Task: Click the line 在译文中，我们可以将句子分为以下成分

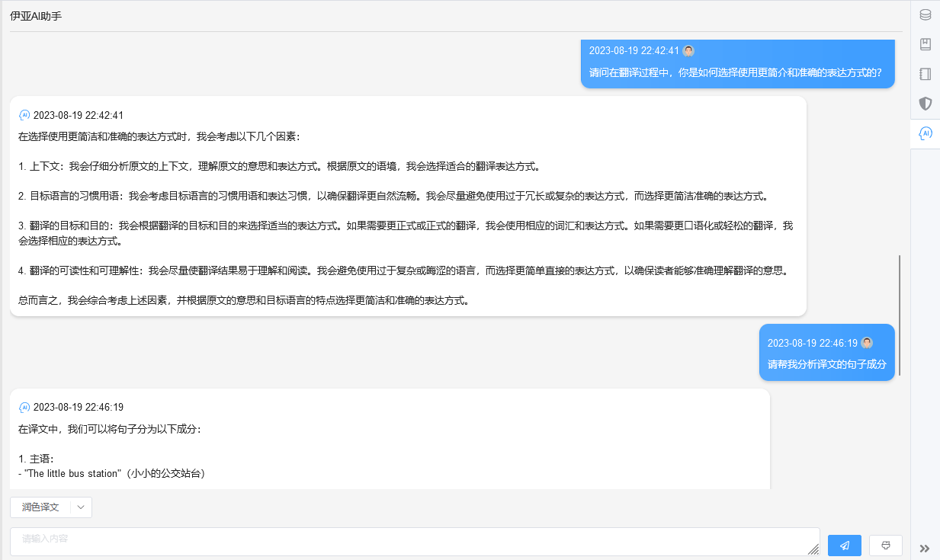Action: 110,429
